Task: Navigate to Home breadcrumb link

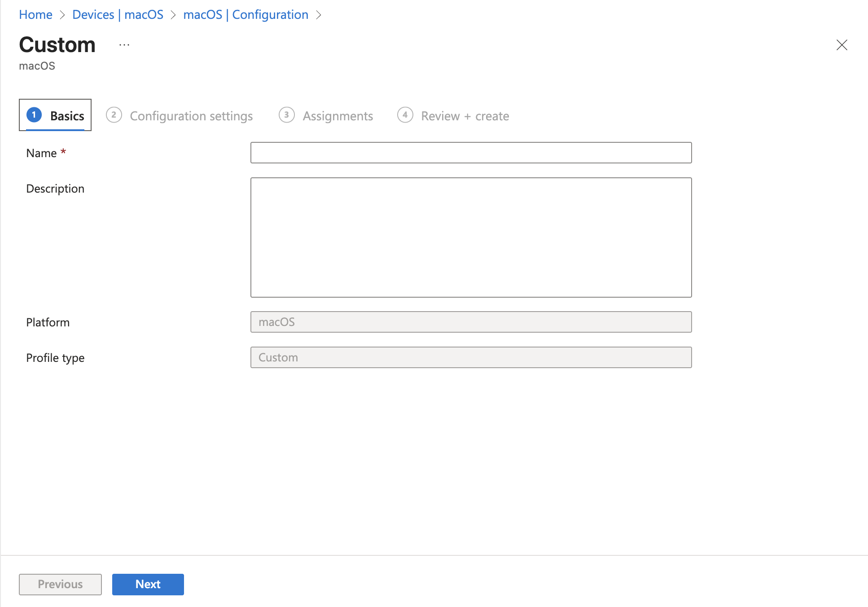Action: 35,14
